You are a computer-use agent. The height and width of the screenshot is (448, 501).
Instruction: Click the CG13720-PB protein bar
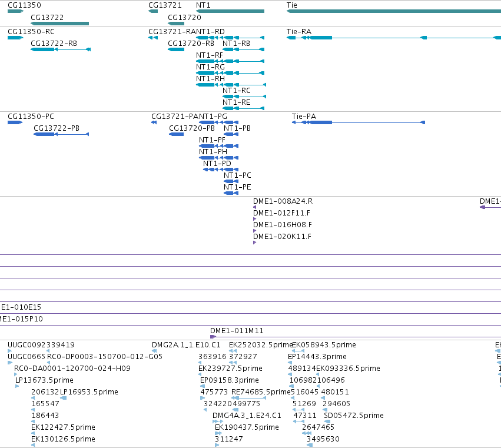(x=177, y=134)
